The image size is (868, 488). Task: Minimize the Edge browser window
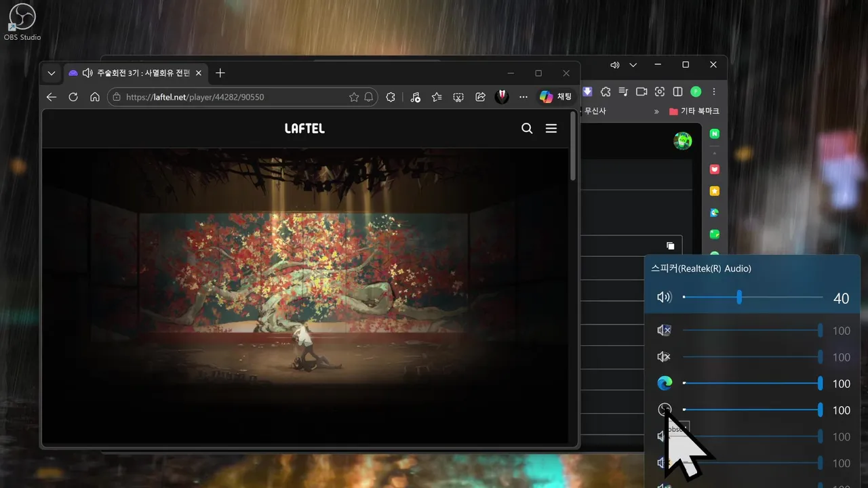click(511, 73)
